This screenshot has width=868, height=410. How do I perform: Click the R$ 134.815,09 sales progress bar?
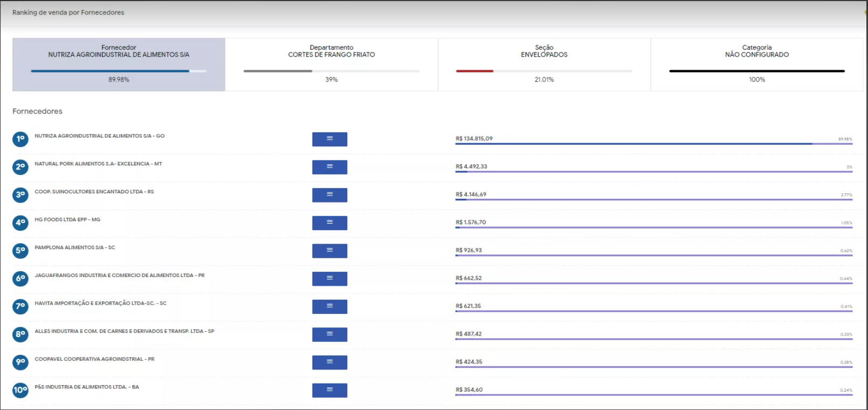pos(654,144)
